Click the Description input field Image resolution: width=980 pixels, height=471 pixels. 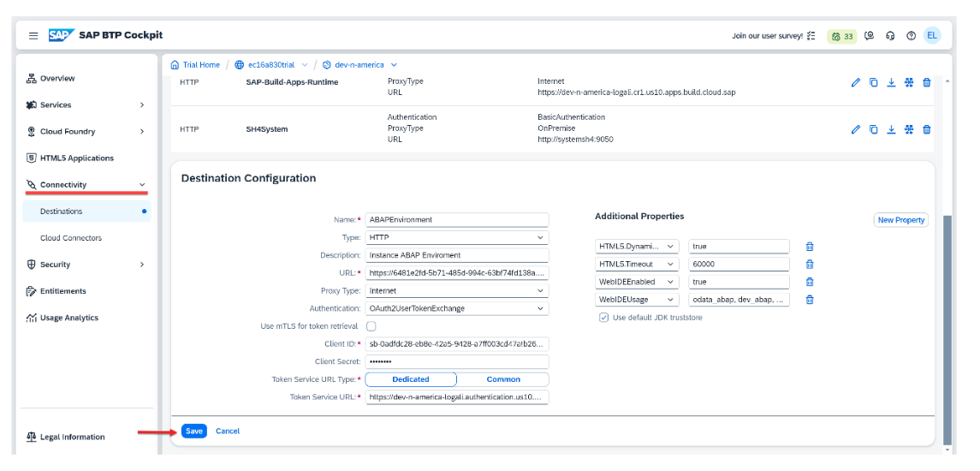[457, 255]
